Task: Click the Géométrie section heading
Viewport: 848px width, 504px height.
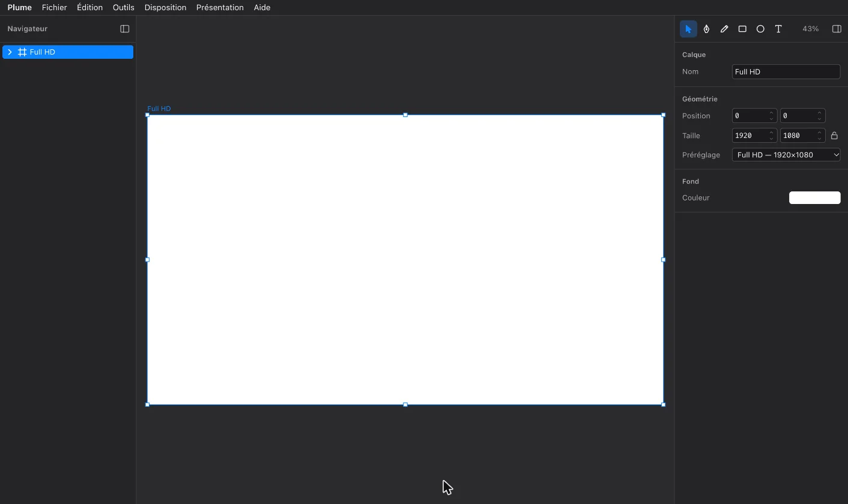Action: pos(700,99)
